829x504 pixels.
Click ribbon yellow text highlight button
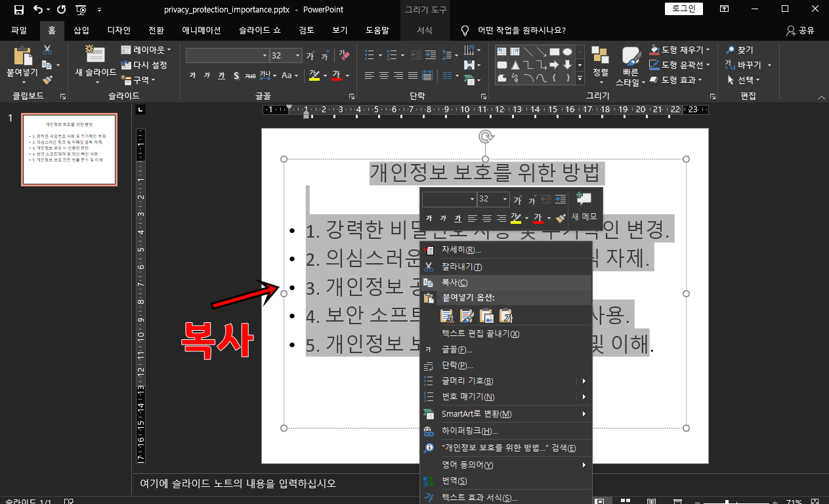click(x=314, y=75)
